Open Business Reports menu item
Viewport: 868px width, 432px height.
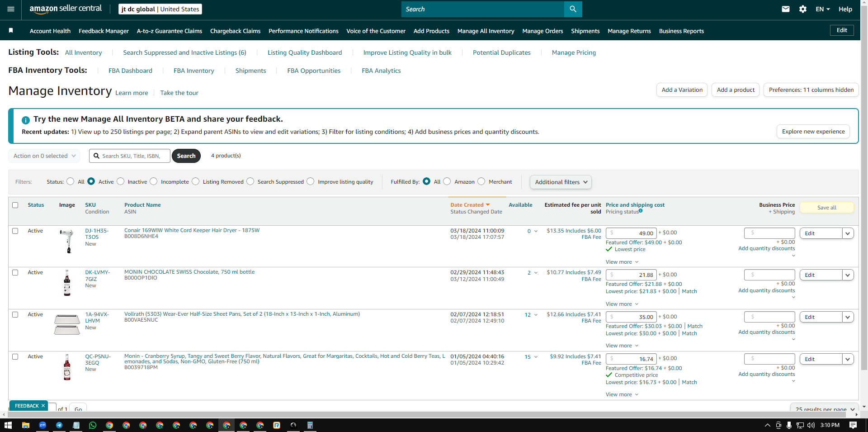681,31
